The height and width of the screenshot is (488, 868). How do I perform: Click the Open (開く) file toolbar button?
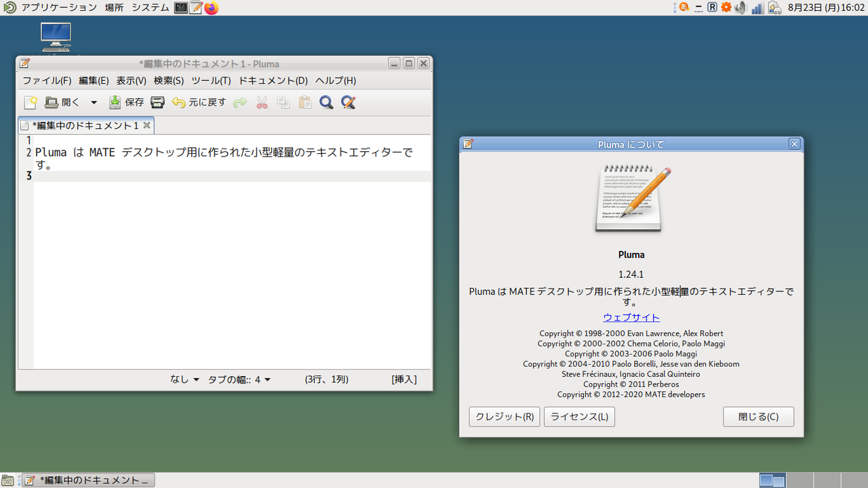[x=62, y=102]
